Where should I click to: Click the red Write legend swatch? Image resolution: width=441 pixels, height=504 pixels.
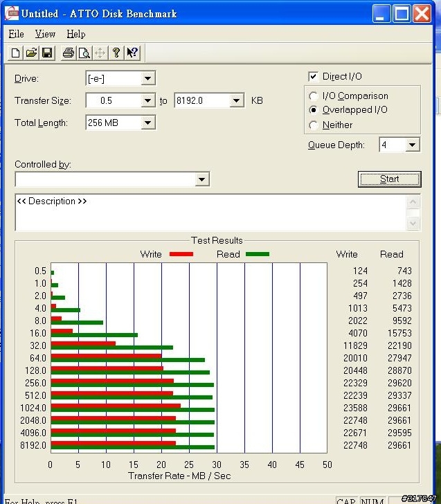[181, 254]
